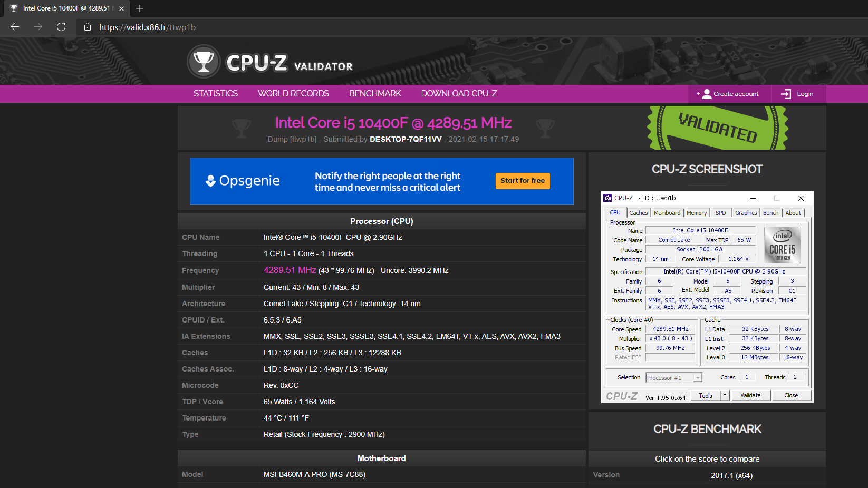Viewport: 868px width, 488px height.
Task: Switch to Bench tab in CPU-Z screenshot
Action: tap(770, 213)
